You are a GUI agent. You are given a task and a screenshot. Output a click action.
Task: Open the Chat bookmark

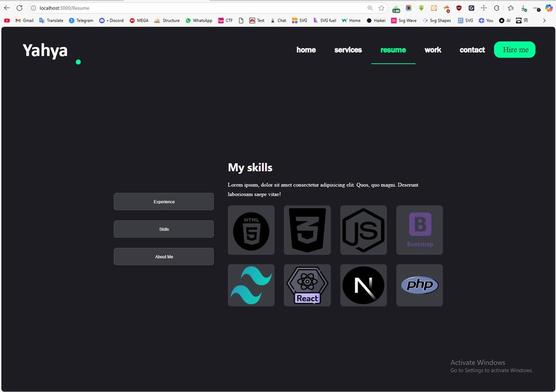pyautogui.click(x=278, y=21)
